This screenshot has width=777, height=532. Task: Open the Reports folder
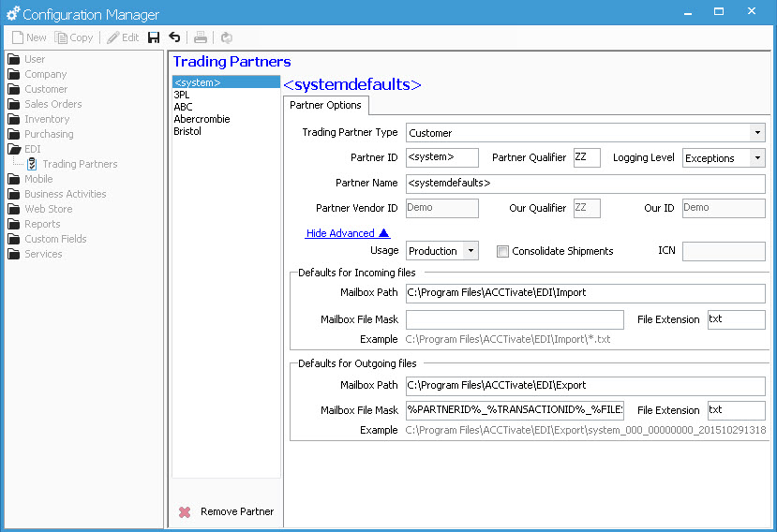[x=14, y=224]
